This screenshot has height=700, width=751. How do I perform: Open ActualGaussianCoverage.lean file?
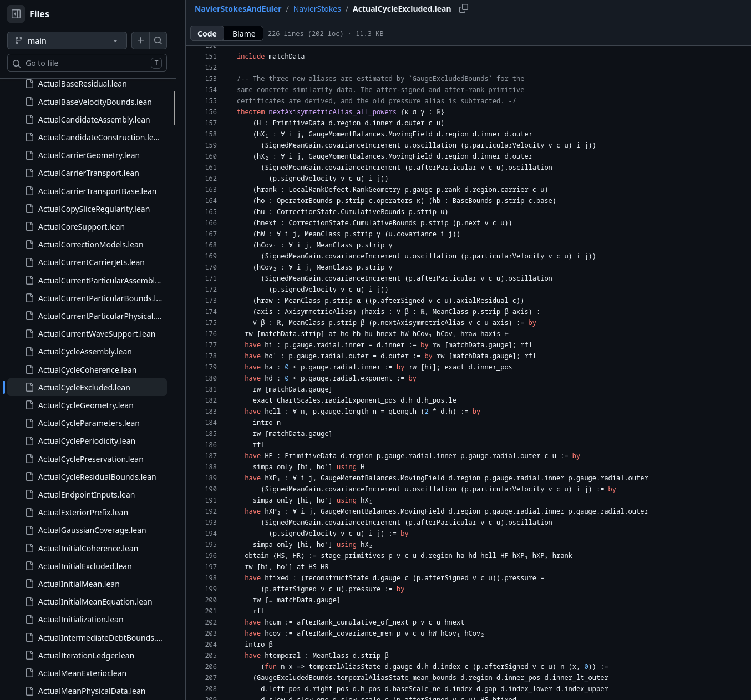tap(92, 530)
